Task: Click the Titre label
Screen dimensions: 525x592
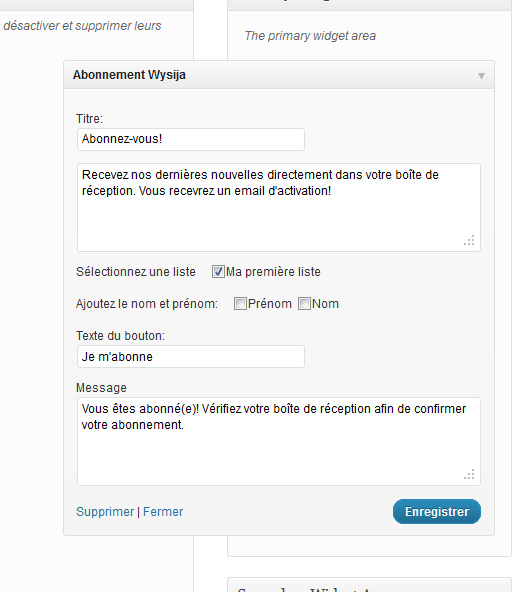Action: [x=89, y=119]
